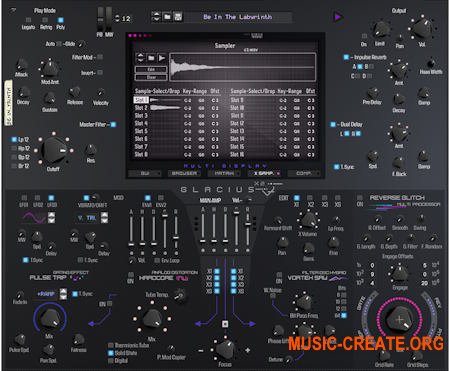Click the square button between the X routing arrows
Screen dimensions: 450x371
point(225,323)
